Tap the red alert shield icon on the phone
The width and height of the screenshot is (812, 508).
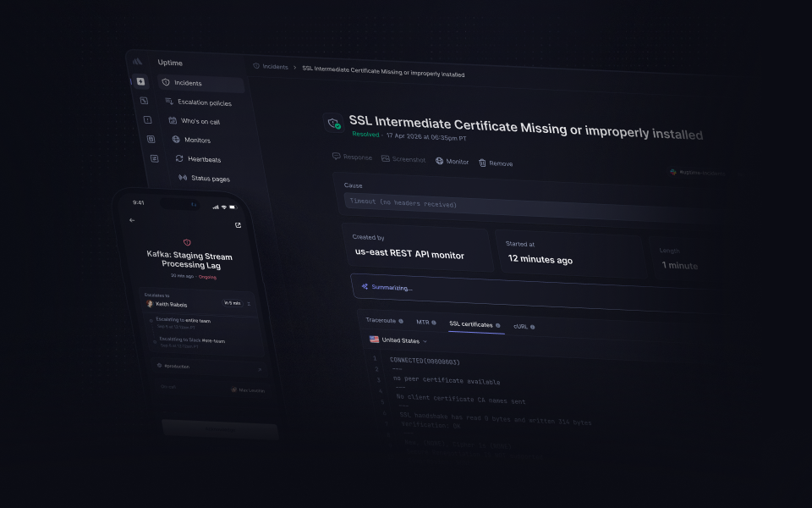coord(187,242)
